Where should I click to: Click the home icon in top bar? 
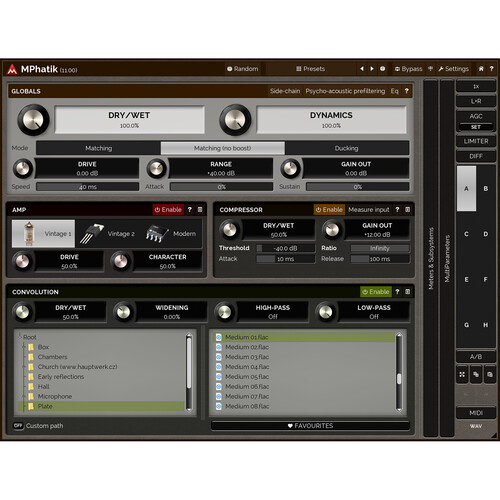(x=481, y=69)
